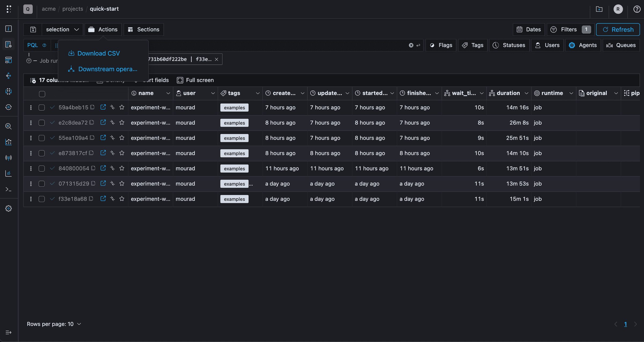Open settings from the sidebar gear
Image resolution: width=644 pixels, height=342 pixels.
tap(9, 208)
